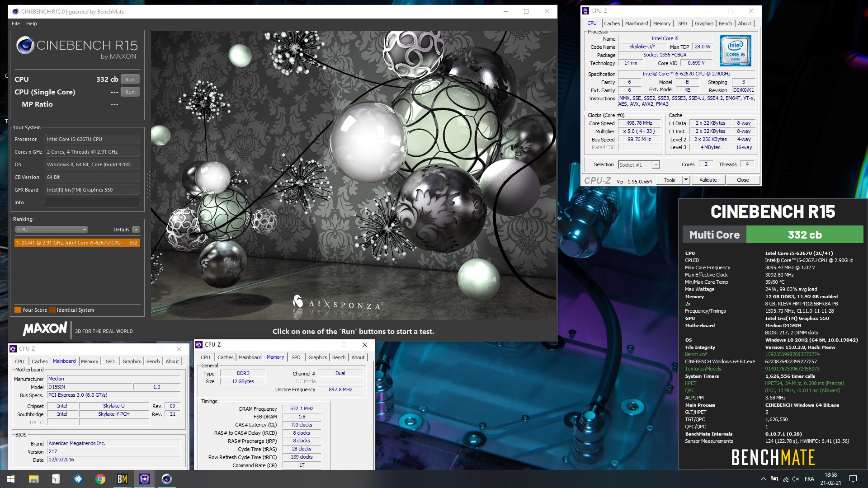The height and width of the screenshot is (488, 868).
Task: Switch to Bench tab in top-right CPU-Z
Action: coord(726,23)
